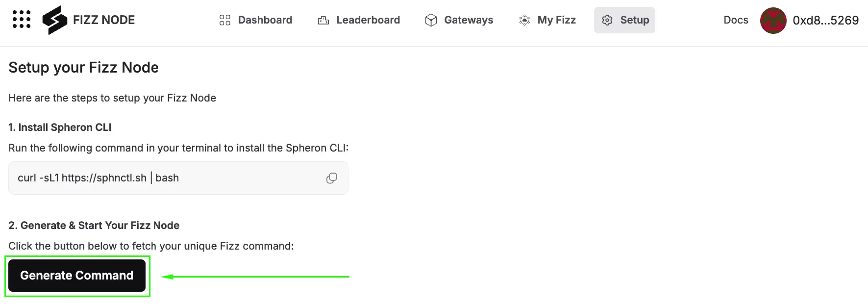The width and height of the screenshot is (868, 305).
Task: Click the Dashboard grid icon
Action: click(x=225, y=20)
